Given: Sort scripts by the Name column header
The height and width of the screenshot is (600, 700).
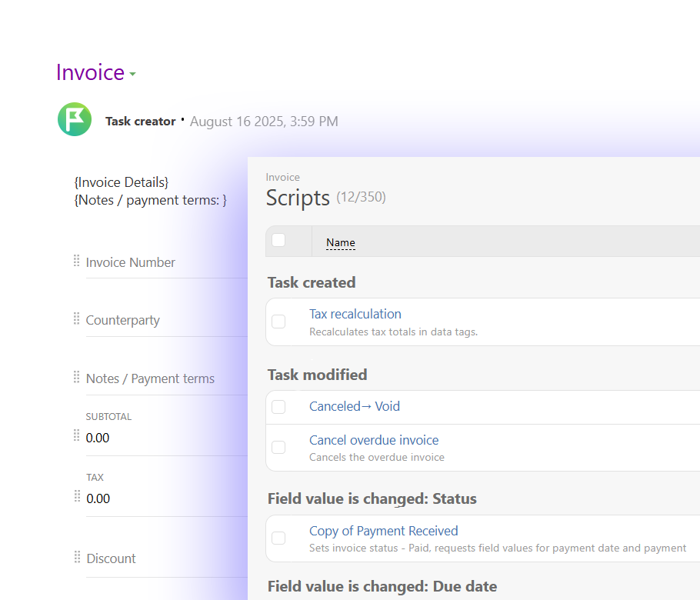Looking at the screenshot, I should [340, 242].
